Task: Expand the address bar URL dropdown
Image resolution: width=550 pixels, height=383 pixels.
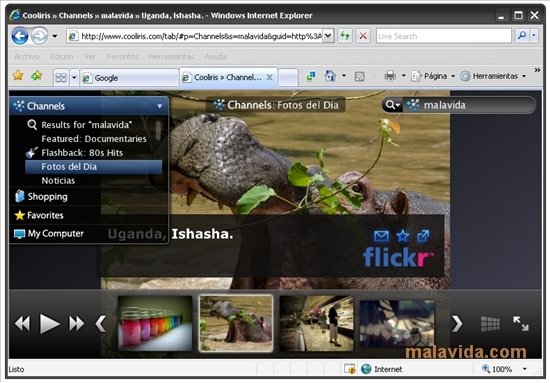Action: 328,36
